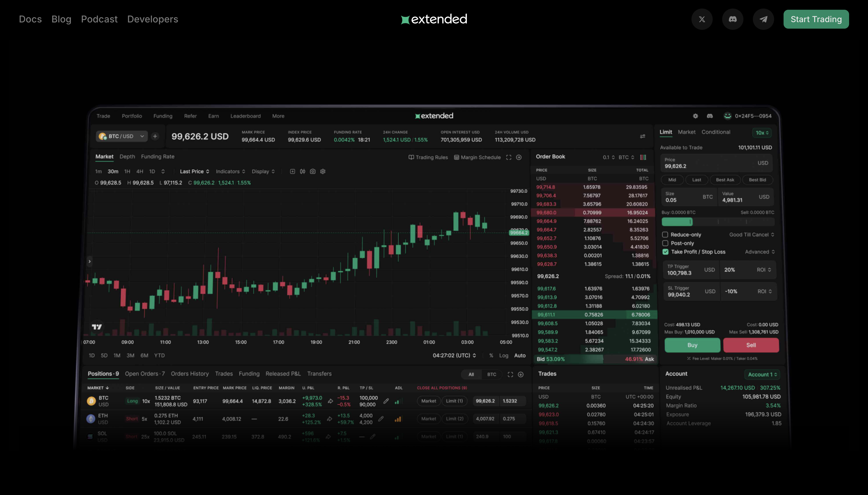The height and width of the screenshot is (495, 868).
Task: Click the add market plus icon
Action: click(155, 136)
